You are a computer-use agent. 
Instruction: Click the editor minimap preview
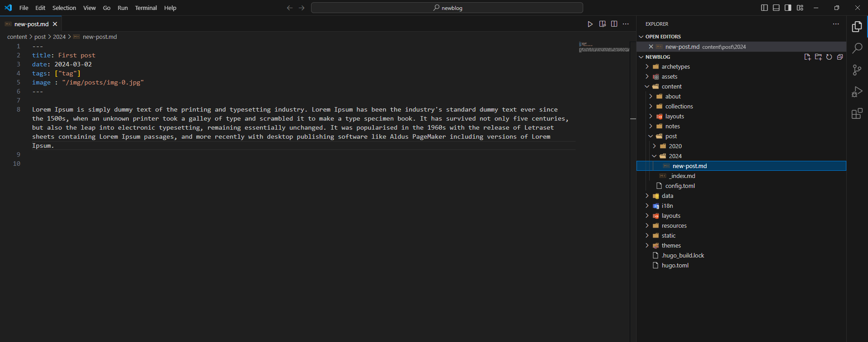pyautogui.click(x=604, y=47)
